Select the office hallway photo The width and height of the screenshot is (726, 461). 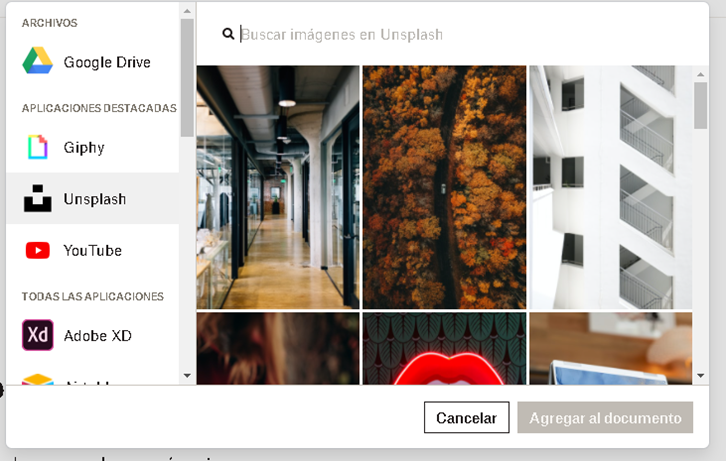(x=278, y=187)
